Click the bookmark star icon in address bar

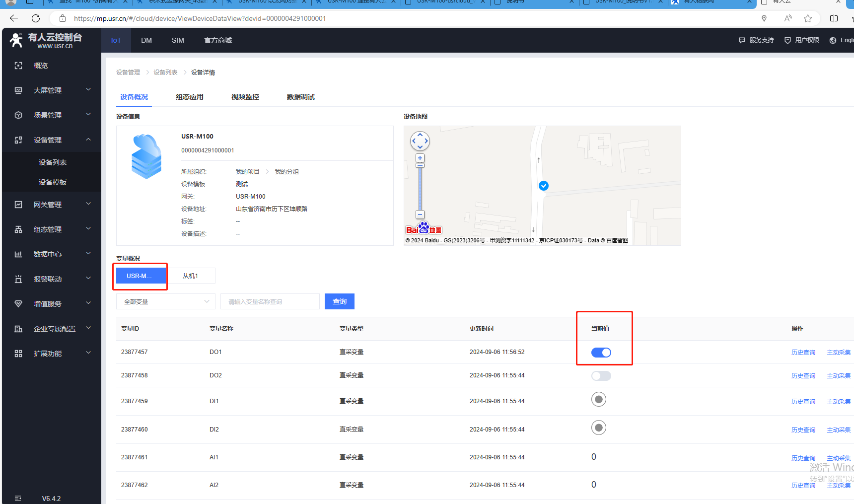(x=808, y=18)
